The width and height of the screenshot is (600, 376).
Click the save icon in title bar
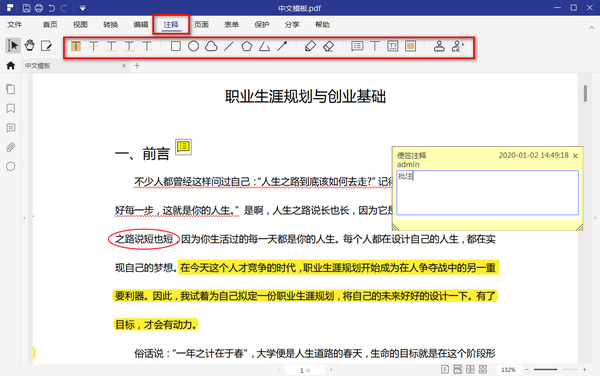pos(26,8)
